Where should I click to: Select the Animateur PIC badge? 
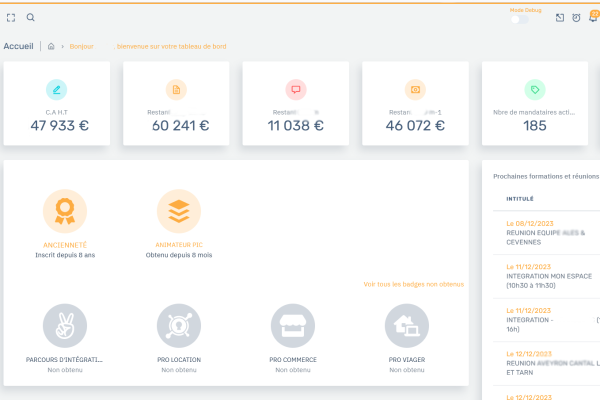pos(179,210)
